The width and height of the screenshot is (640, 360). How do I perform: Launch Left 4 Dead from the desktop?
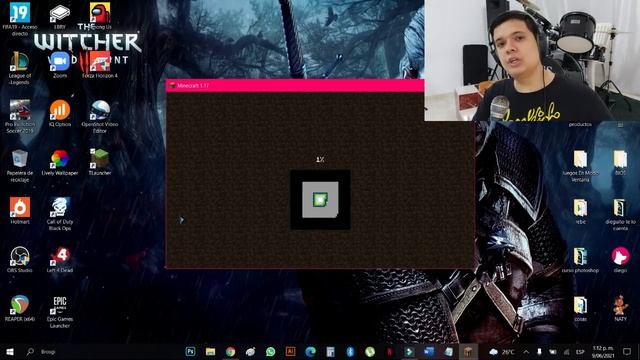click(x=60, y=260)
